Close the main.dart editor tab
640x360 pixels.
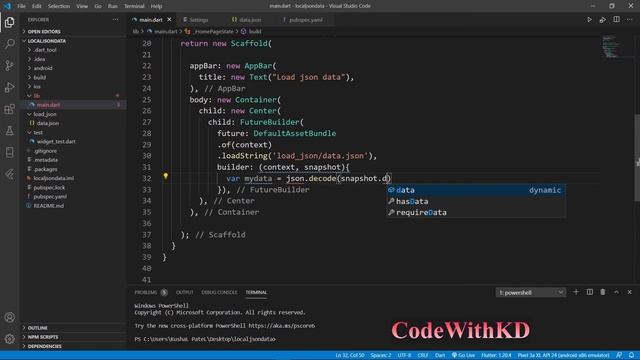tap(169, 20)
